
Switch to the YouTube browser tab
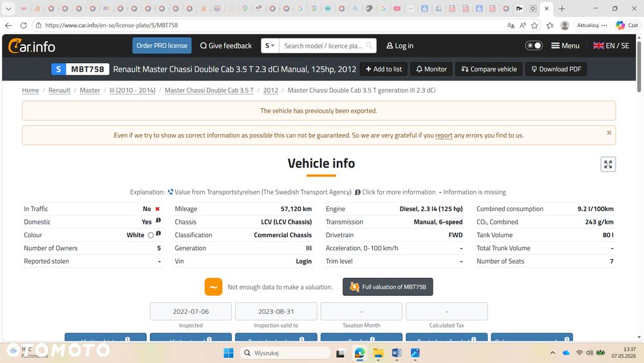pos(397,8)
